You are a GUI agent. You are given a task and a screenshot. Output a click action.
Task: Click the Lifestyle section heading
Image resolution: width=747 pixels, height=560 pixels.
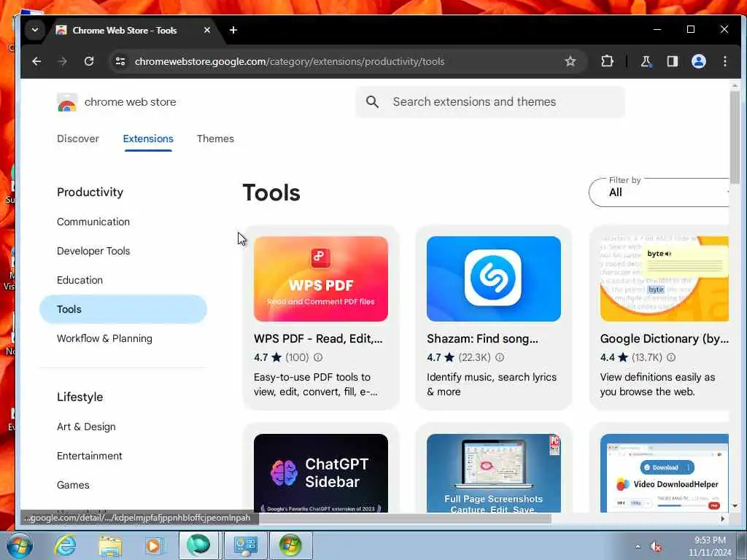click(80, 397)
